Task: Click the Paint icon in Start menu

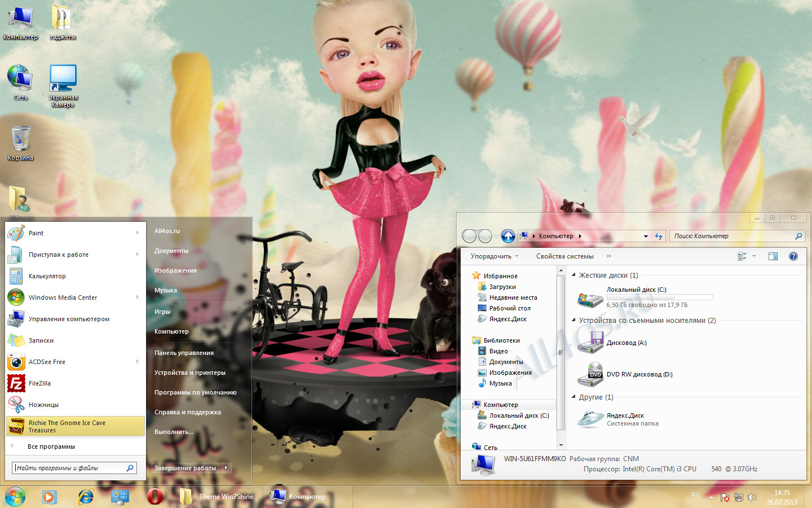Action: (x=16, y=233)
